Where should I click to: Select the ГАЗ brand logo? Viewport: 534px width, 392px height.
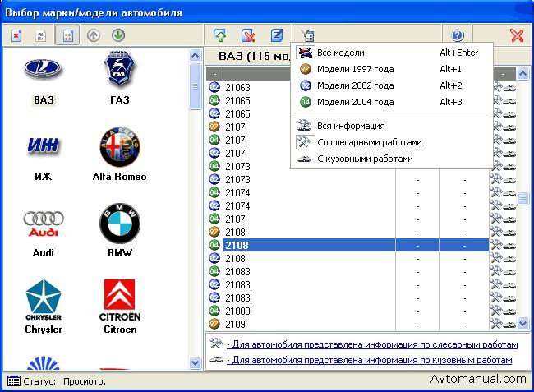pos(120,67)
